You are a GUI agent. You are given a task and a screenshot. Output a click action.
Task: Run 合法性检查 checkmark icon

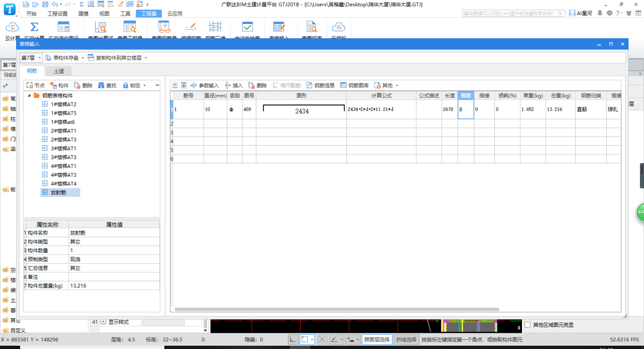click(247, 27)
